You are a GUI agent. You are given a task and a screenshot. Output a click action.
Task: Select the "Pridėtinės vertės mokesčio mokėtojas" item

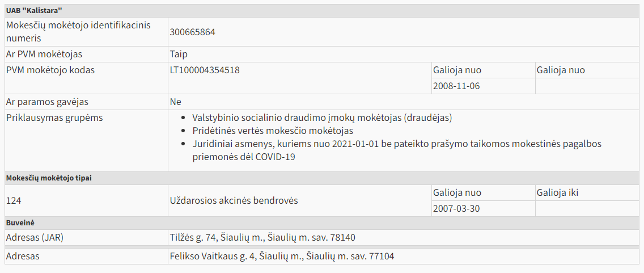273,131
